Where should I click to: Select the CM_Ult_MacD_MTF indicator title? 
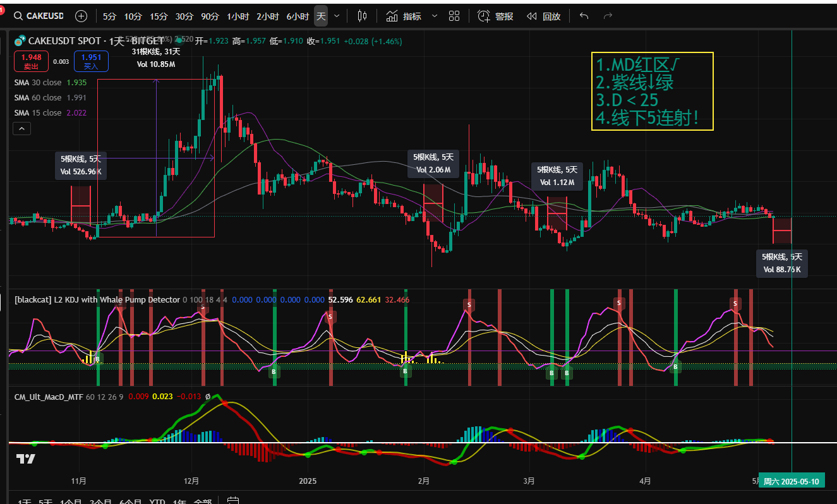[x=49, y=397]
